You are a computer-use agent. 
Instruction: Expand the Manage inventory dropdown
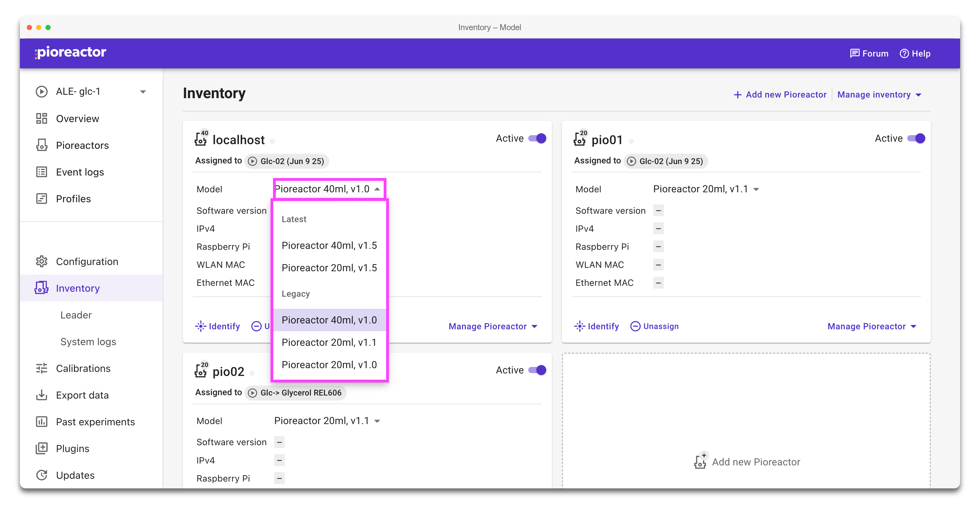point(879,95)
